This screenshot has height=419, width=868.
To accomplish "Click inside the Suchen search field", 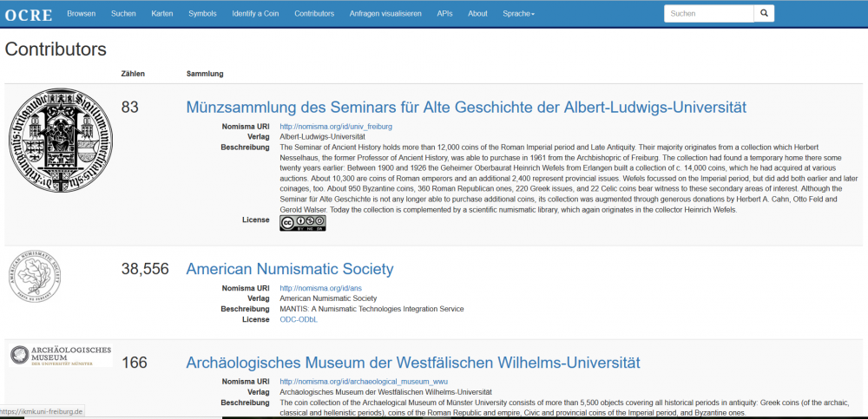I will click(x=707, y=14).
